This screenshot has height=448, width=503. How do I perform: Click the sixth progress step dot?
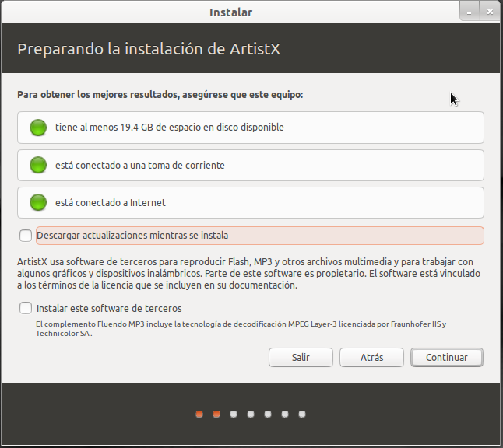pyautogui.click(x=285, y=414)
